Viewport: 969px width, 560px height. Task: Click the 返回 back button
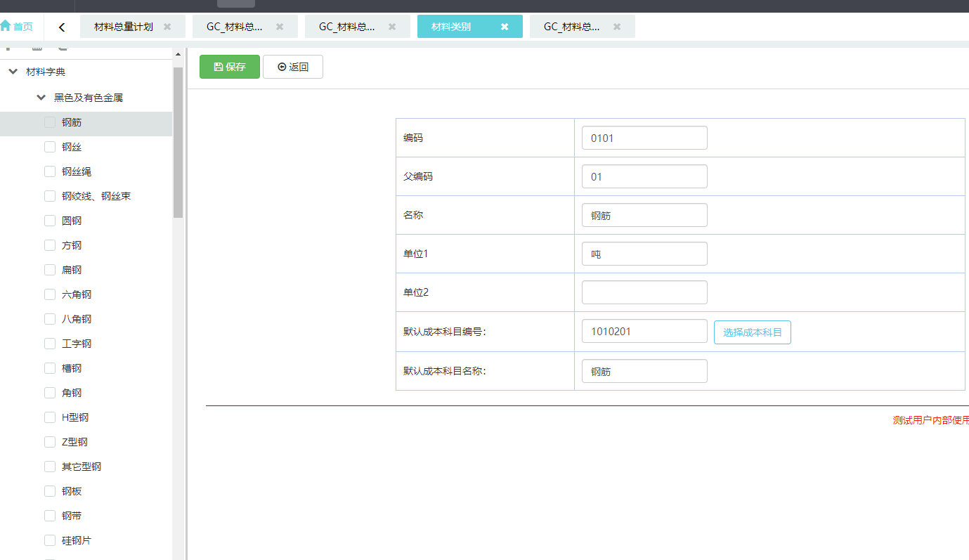tap(293, 67)
